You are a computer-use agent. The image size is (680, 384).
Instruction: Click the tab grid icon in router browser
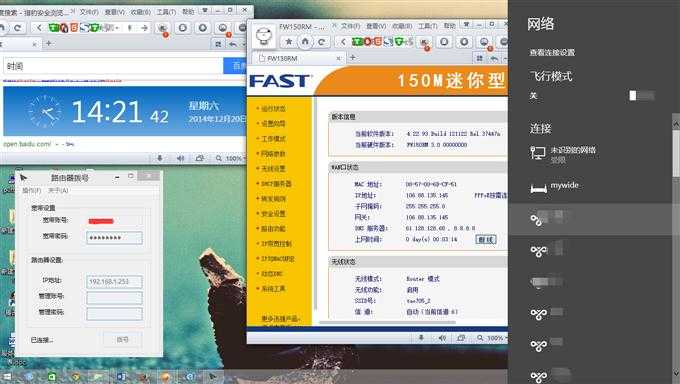point(479,58)
